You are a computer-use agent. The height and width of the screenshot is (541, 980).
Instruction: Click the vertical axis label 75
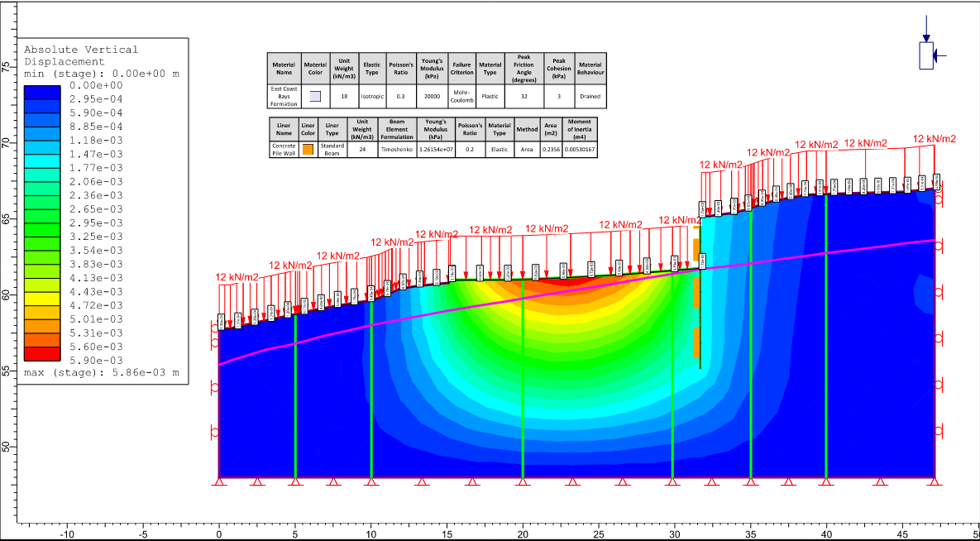click(x=7, y=67)
